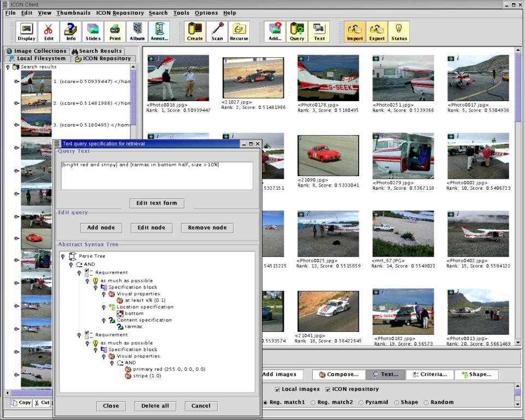This screenshot has width=525, height=420.
Task: Collapse the Parse Tree root node
Action: pyautogui.click(x=63, y=256)
